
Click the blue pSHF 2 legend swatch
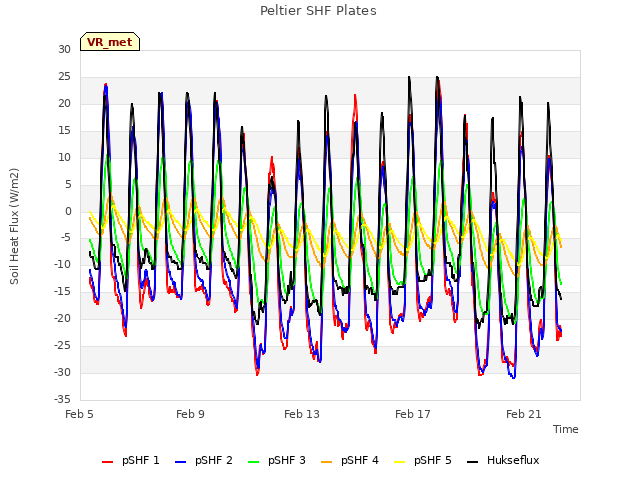tap(180, 462)
